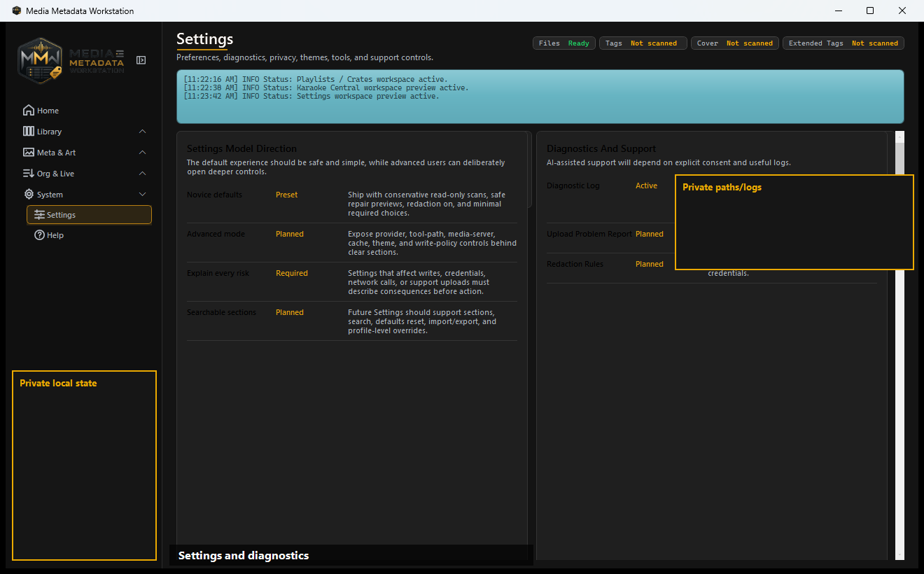Click the Playlists / Crates log line
Screen dimensions: 924x574
click(x=316, y=80)
